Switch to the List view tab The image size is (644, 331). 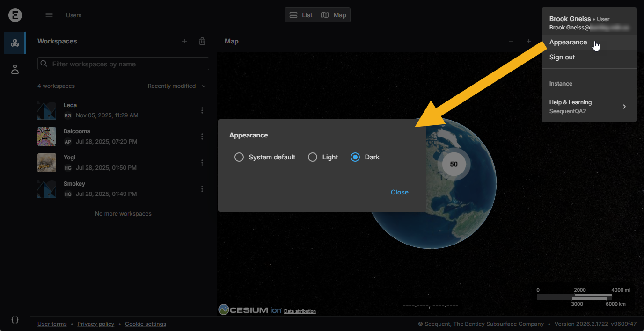tap(301, 15)
